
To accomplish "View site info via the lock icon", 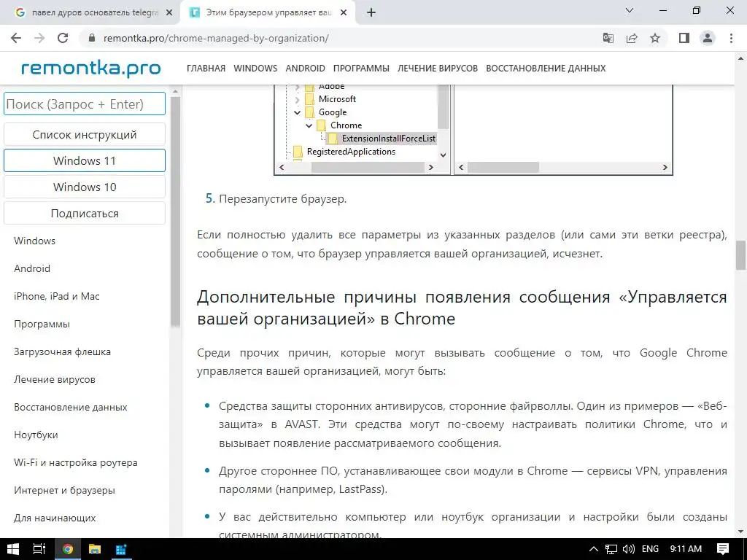I will pyautogui.click(x=92, y=38).
